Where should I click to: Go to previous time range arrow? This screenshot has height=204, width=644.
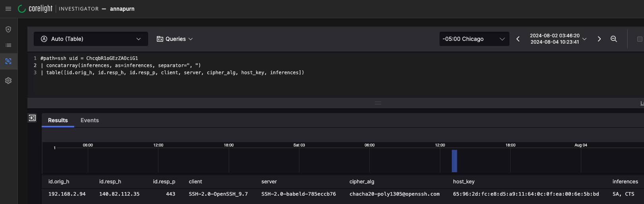[x=518, y=39]
